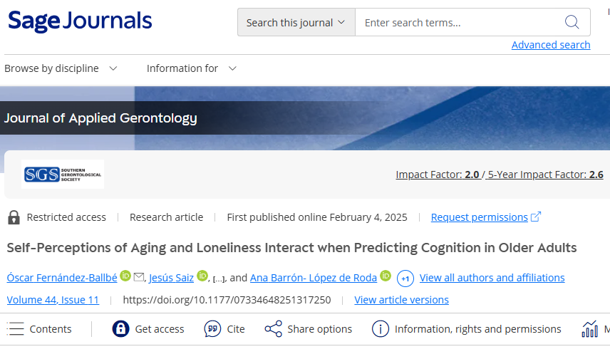The width and height of the screenshot is (610, 364).
Task: Click the Get access lock icon
Action: coord(120,329)
